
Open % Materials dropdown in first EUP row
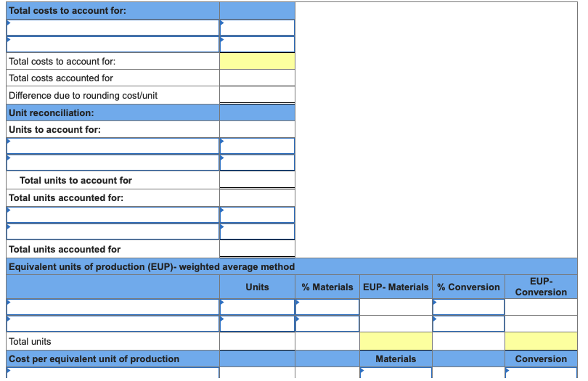point(327,307)
